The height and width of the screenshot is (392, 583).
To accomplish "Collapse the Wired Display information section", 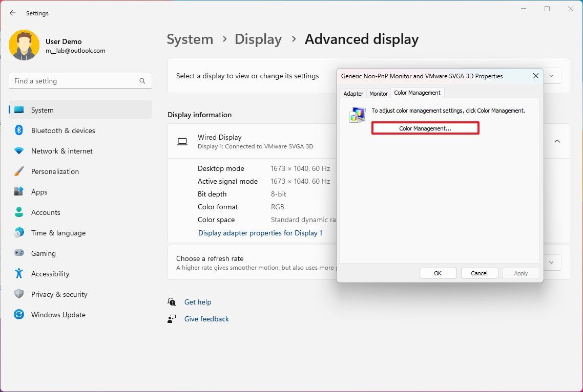I will click(557, 141).
